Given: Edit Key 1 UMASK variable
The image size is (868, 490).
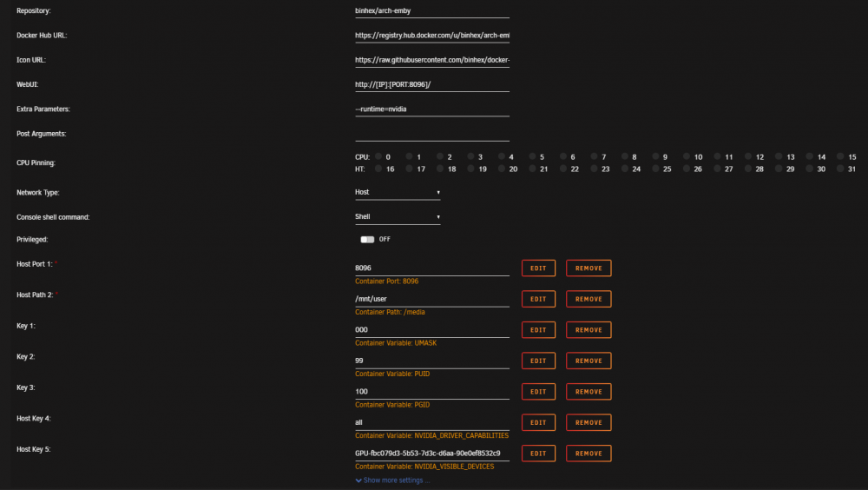Looking at the screenshot, I should point(538,330).
